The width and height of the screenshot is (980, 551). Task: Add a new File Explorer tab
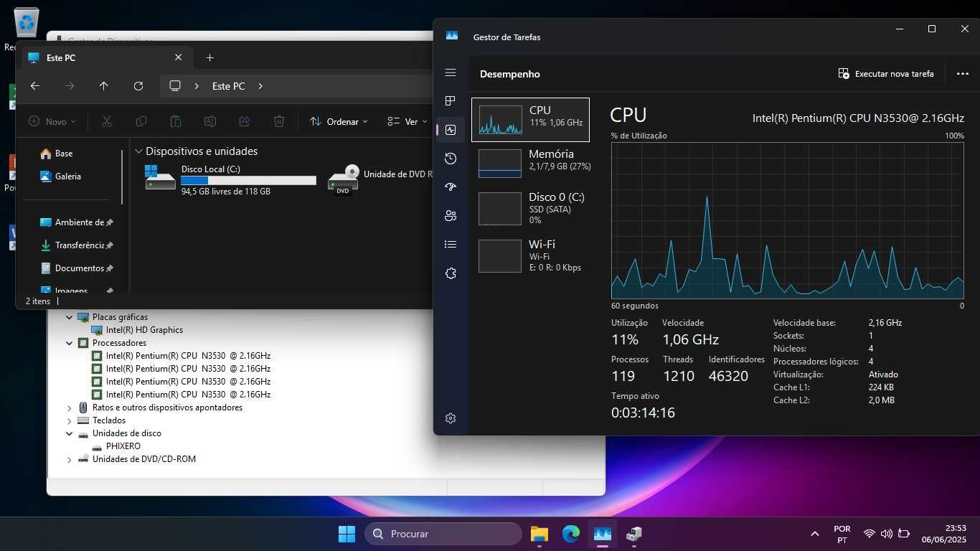tap(209, 57)
